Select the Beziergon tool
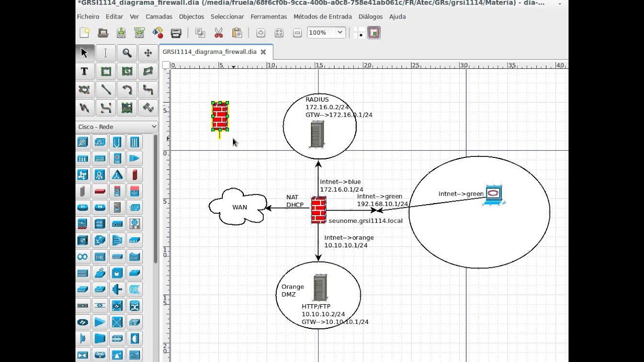 coord(84,89)
